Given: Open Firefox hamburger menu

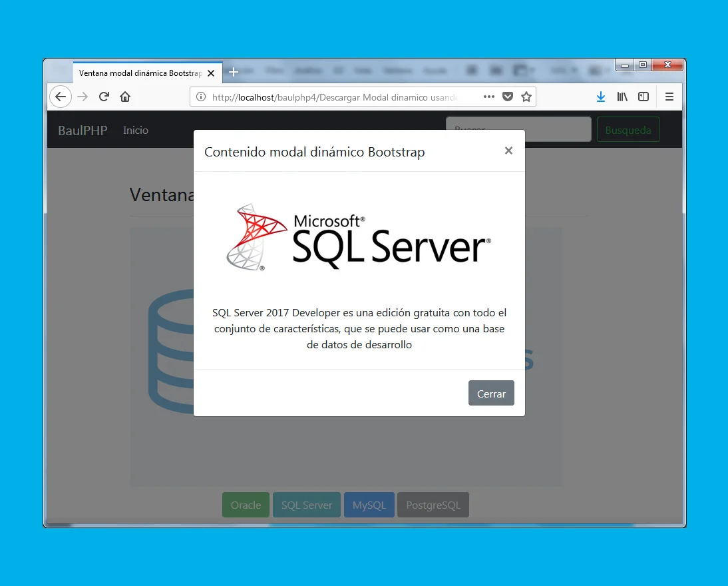Looking at the screenshot, I should pos(669,97).
